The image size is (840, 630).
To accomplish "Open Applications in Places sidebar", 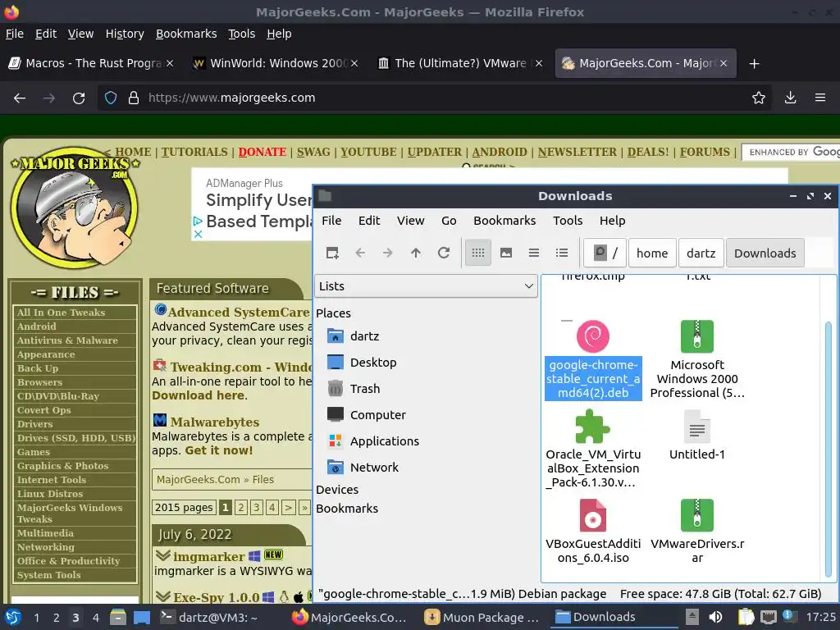I will click(384, 441).
